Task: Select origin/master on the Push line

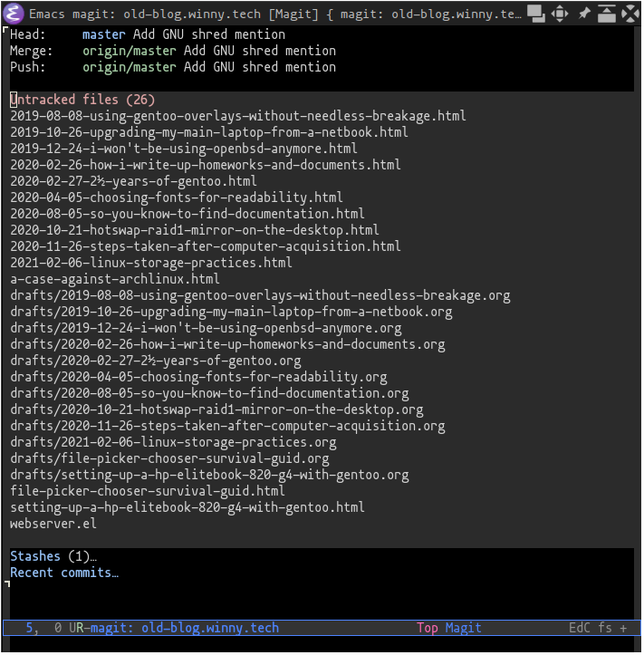Action: (x=129, y=67)
